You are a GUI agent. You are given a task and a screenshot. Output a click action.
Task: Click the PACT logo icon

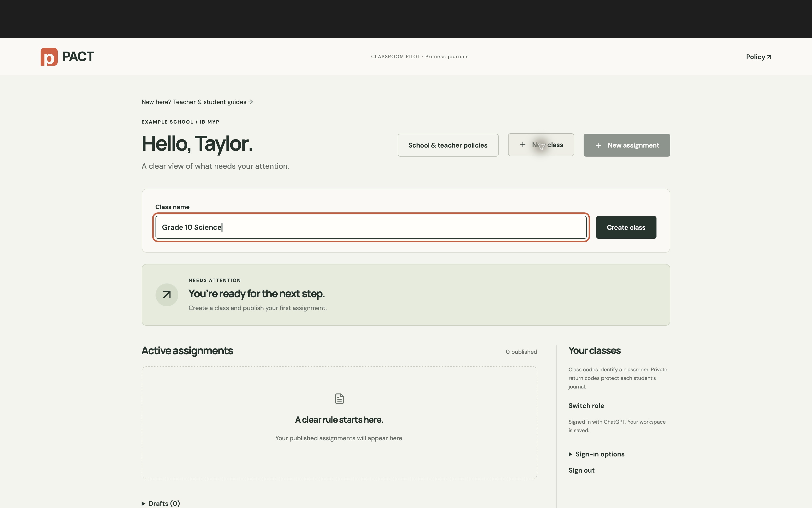pyautogui.click(x=49, y=57)
